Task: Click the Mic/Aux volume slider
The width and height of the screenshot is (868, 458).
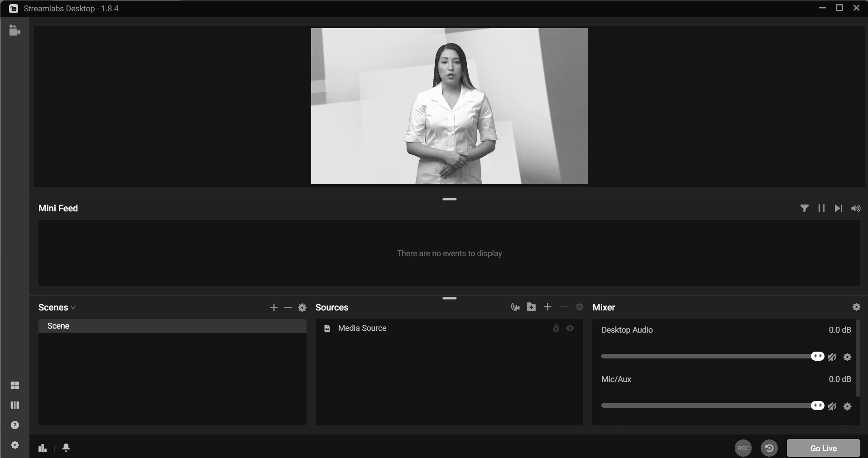Action: click(x=706, y=406)
